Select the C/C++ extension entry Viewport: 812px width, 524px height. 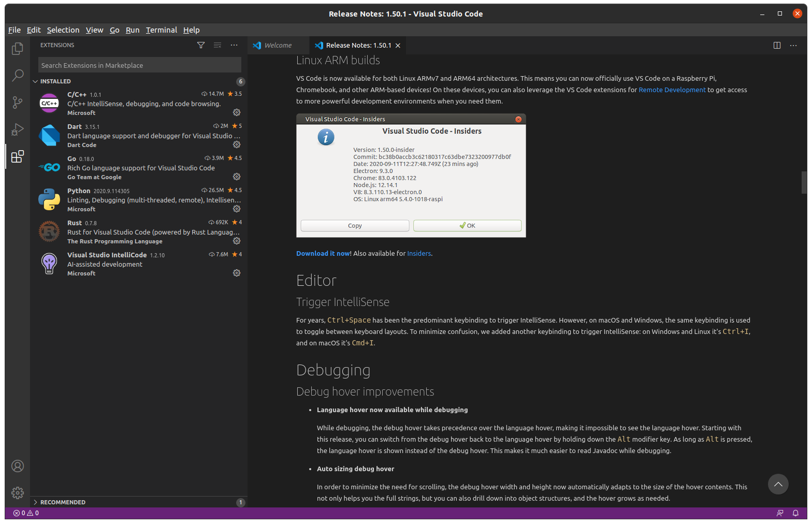point(139,103)
